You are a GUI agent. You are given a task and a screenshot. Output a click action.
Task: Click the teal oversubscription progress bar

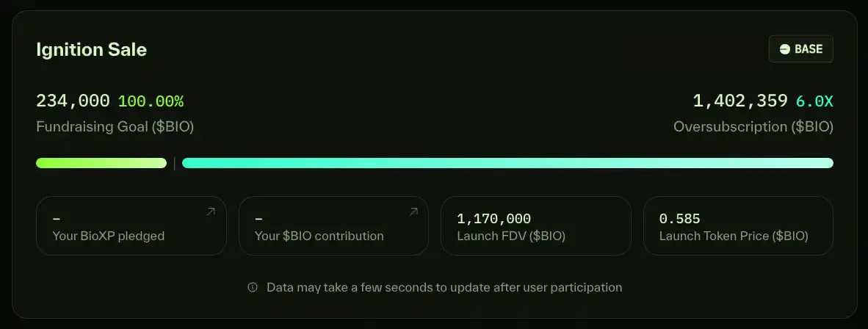coord(507,163)
